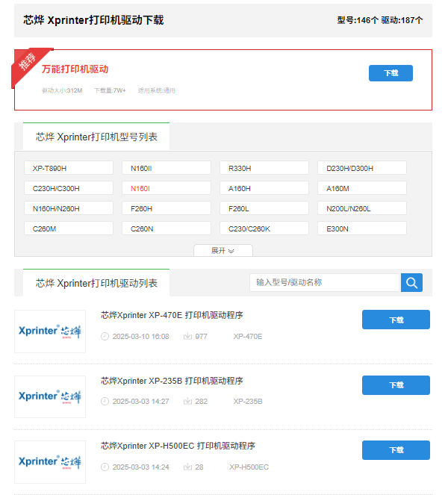The width and height of the screenshot is (448, 495).
Task: Click the XP-H500EC model tag text
Action: (249, 467)
